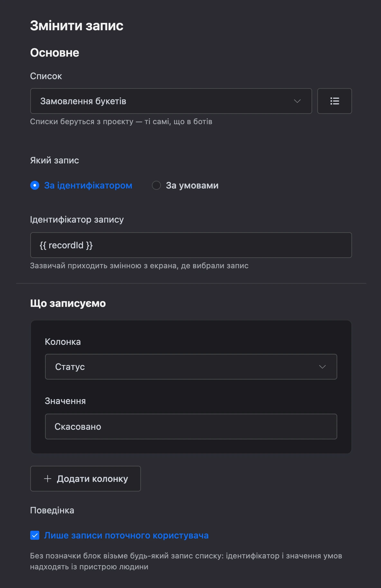The width and height of the screenshot is (381, 588).
Task: Click the plus icon in Додати колонку
Action: (x=48, y=479)
